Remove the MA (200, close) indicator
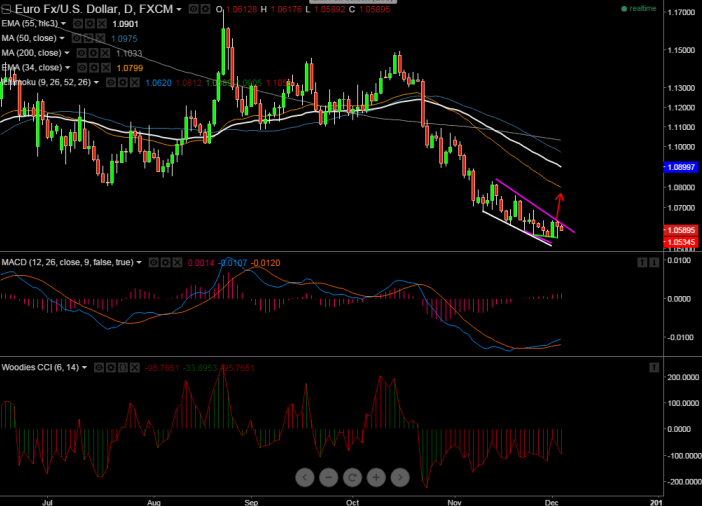 coord(104,52)
